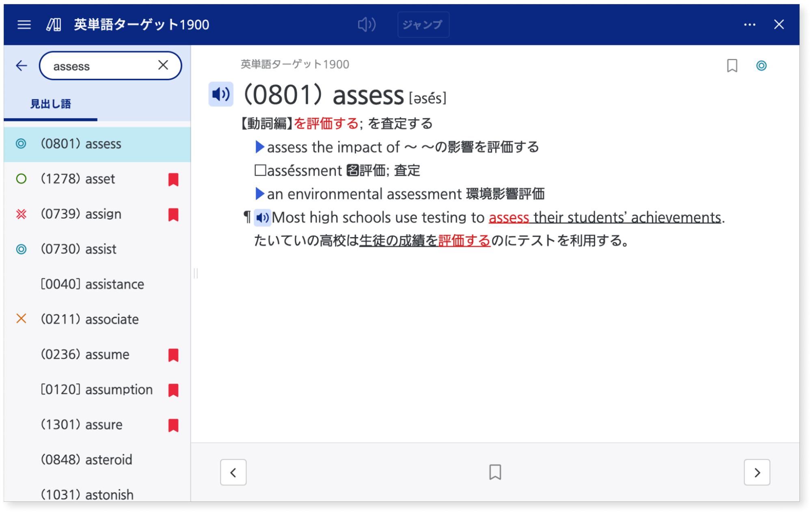Click the target study-status icon near bookmark
The width and height of the screenshot is (812, 514).
[x=762, y=65]
